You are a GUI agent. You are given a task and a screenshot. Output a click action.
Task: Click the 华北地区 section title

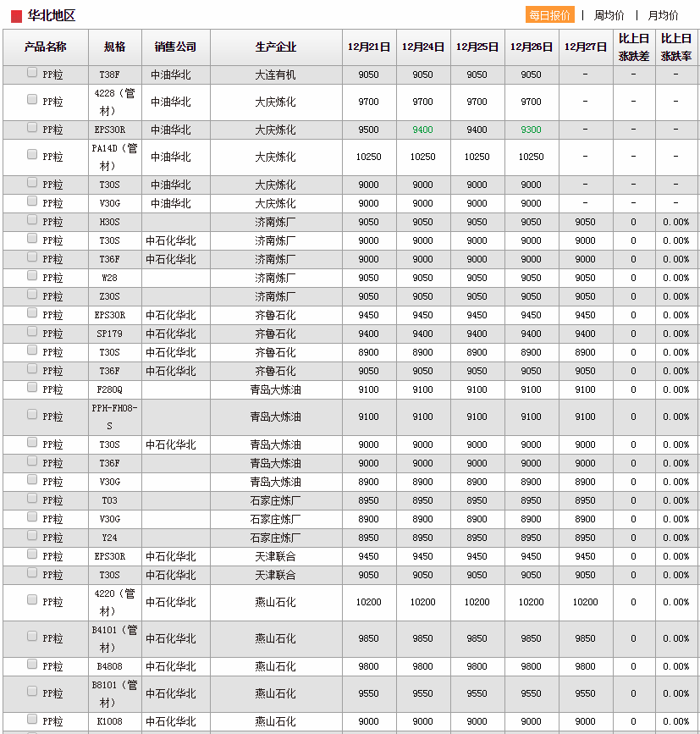point(52,16)
